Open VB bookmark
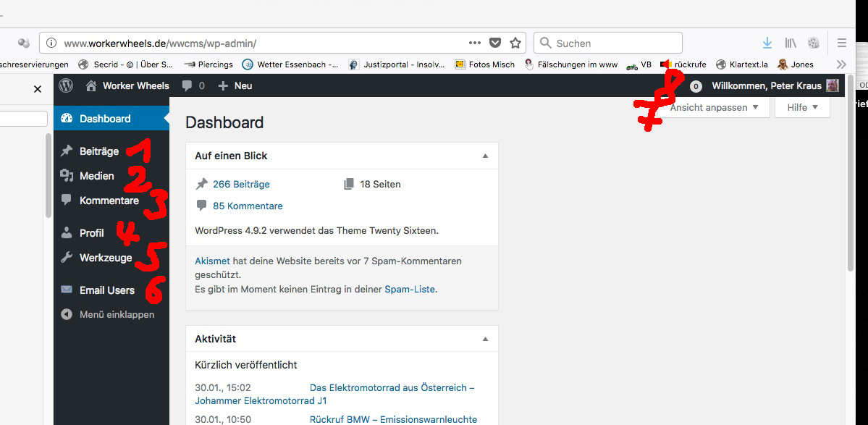 pyautogui.click(x=639, y=64)
